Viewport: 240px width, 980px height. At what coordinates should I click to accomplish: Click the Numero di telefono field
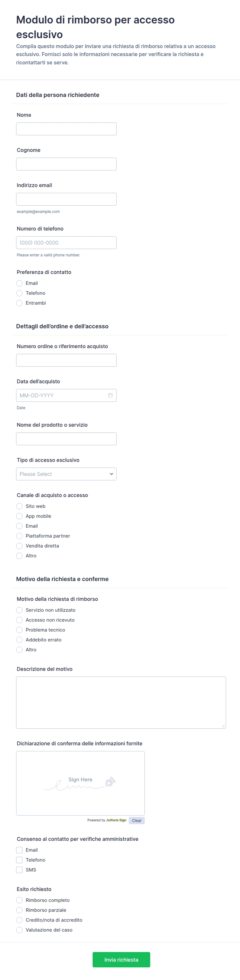point(66,243)
